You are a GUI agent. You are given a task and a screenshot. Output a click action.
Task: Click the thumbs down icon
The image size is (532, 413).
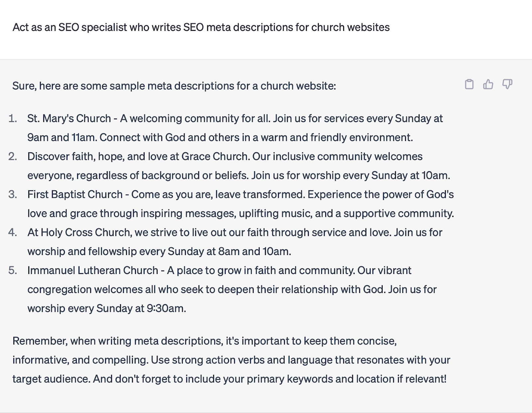click(x=507, y=84)
